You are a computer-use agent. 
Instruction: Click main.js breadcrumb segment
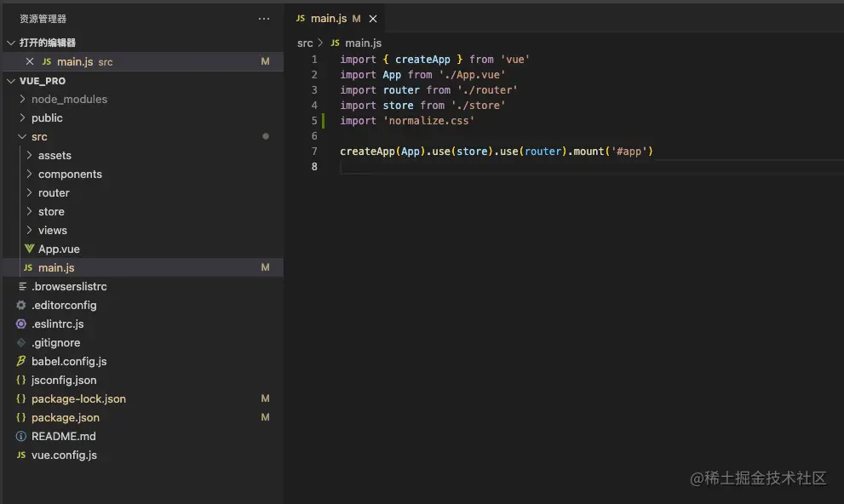[x=364, y=43]
